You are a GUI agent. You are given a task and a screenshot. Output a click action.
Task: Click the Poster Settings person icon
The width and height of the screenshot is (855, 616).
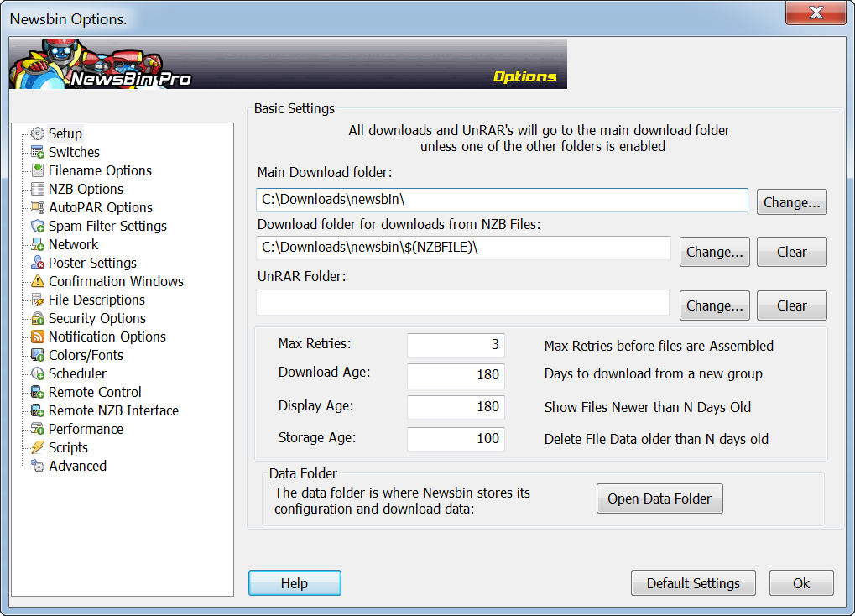38,263
